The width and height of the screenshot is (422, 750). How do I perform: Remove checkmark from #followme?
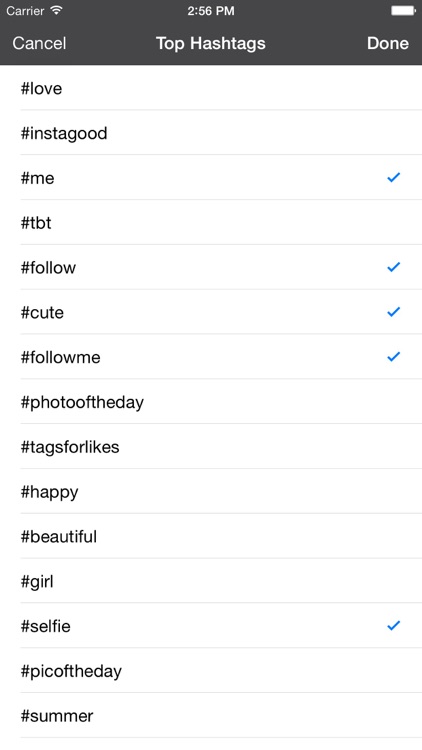pos(393,357)
